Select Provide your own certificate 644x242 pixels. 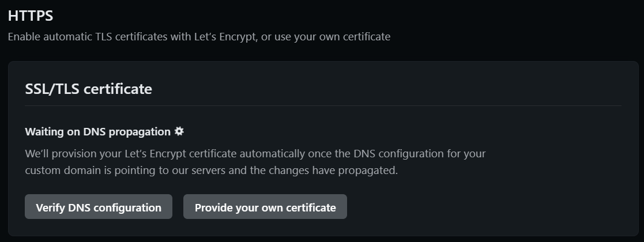[265, 207]
